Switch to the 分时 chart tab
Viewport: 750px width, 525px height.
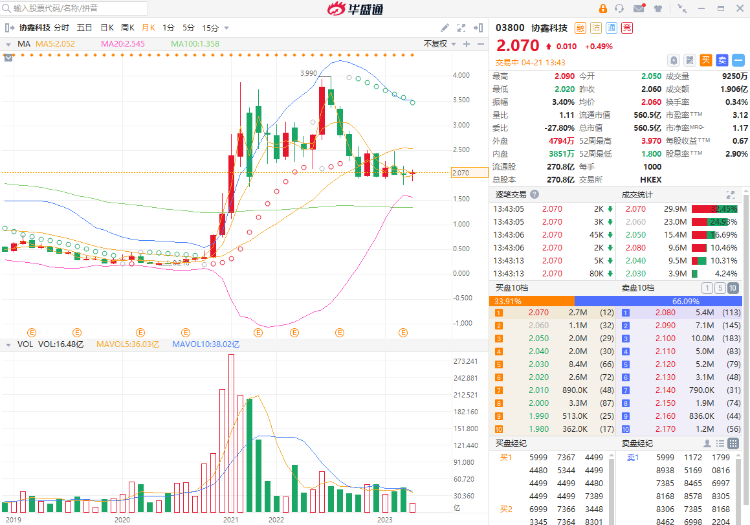pos(62,28)
